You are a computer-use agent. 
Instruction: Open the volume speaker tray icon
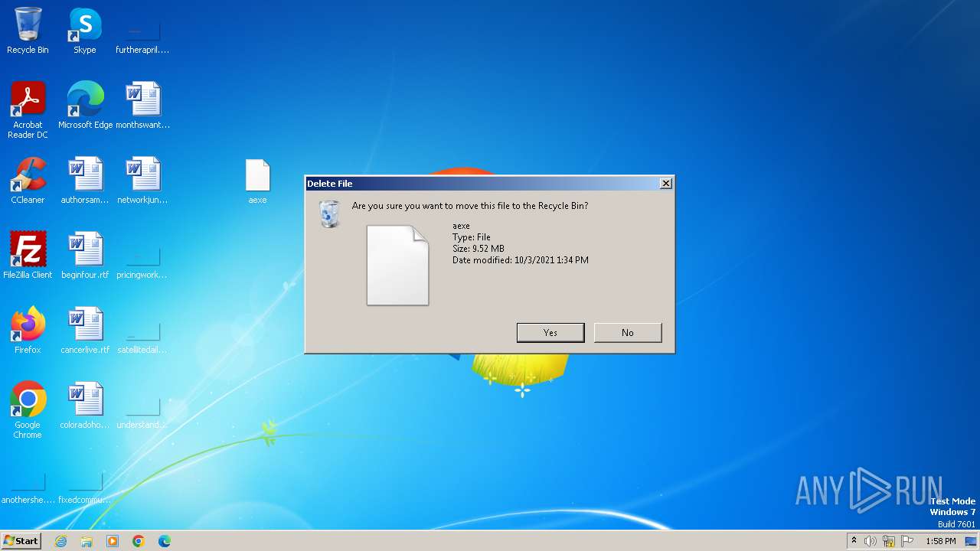point(871,541)
